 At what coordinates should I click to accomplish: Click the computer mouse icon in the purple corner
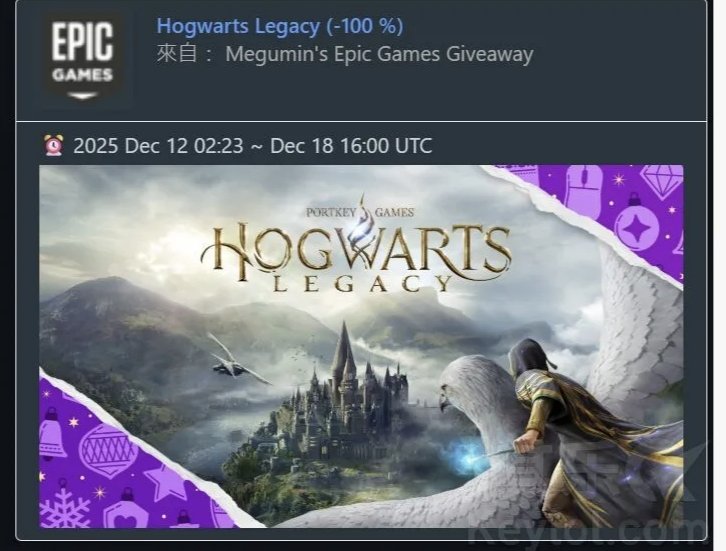click(x=584, y=191)
